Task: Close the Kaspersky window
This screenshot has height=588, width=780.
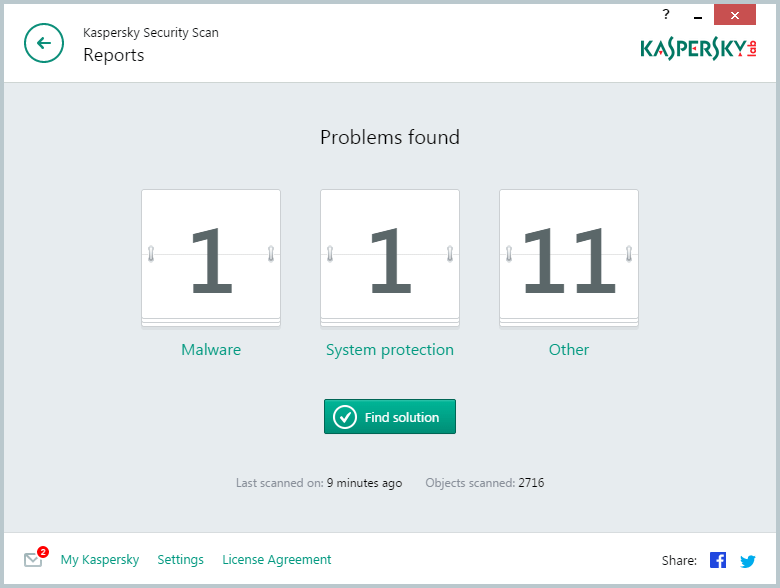Action: click(x=735, y=15)
